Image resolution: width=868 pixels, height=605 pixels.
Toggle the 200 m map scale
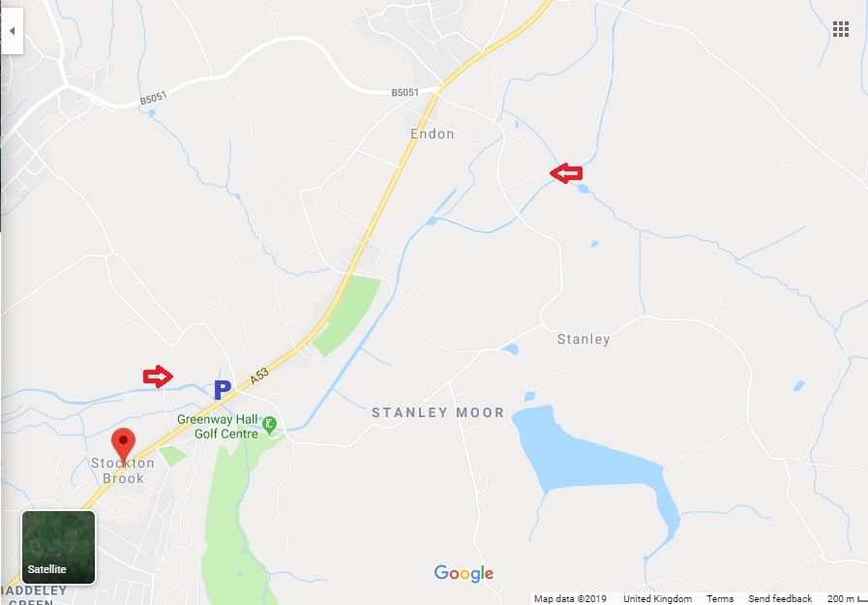click(847, 598)
